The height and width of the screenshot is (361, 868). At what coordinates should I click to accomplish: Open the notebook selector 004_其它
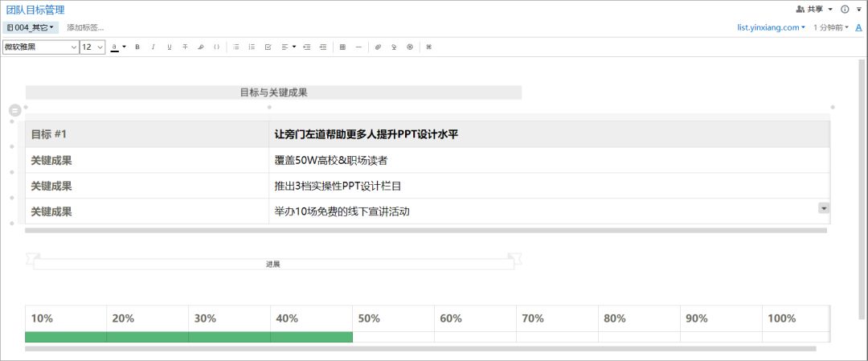coord(31,27)
